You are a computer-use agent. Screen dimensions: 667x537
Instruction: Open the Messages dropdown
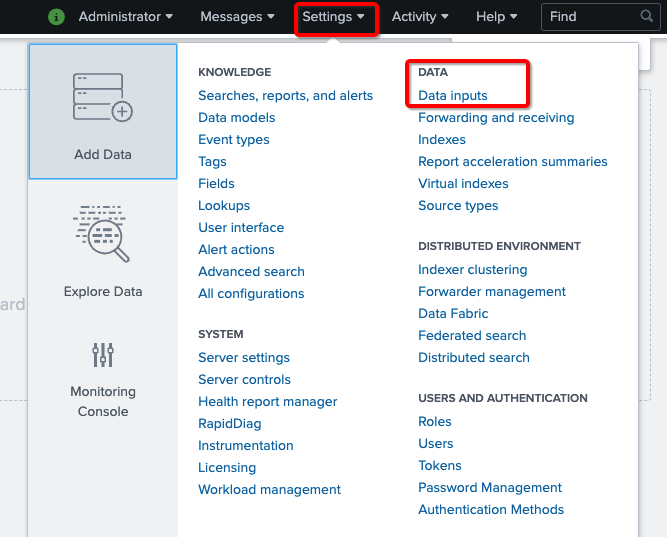click(238, 17)
